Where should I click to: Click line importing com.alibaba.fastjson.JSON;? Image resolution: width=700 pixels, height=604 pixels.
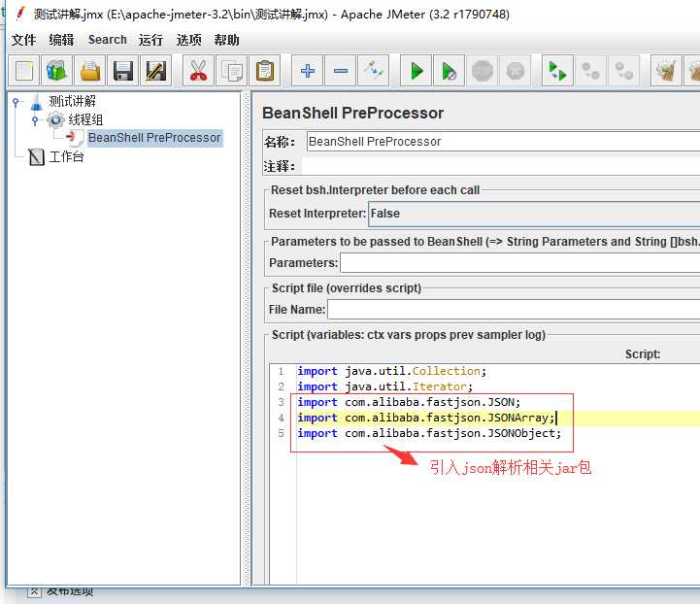409,402
